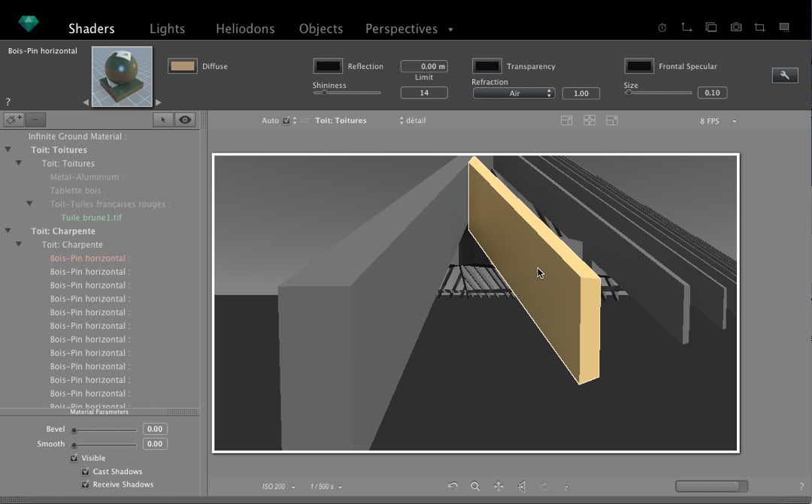812x504 pixels.
Task: Select the Métal-Aluminium shader in list
Action: (x=86, y=177)
